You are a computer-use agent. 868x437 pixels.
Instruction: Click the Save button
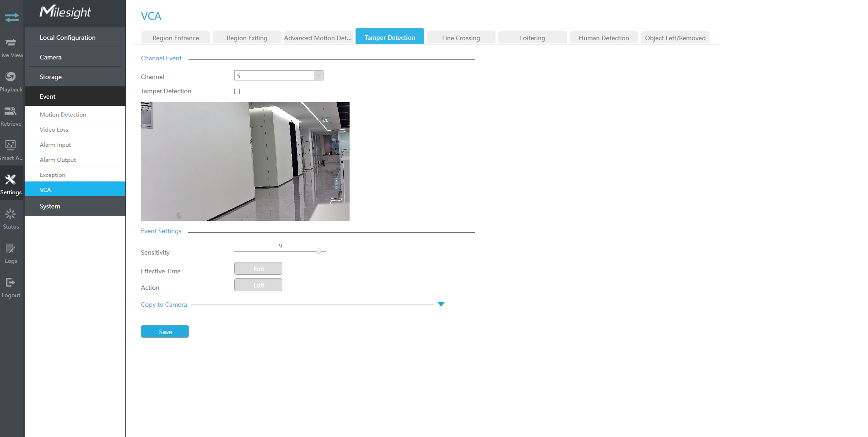click(x=165, y=332)
